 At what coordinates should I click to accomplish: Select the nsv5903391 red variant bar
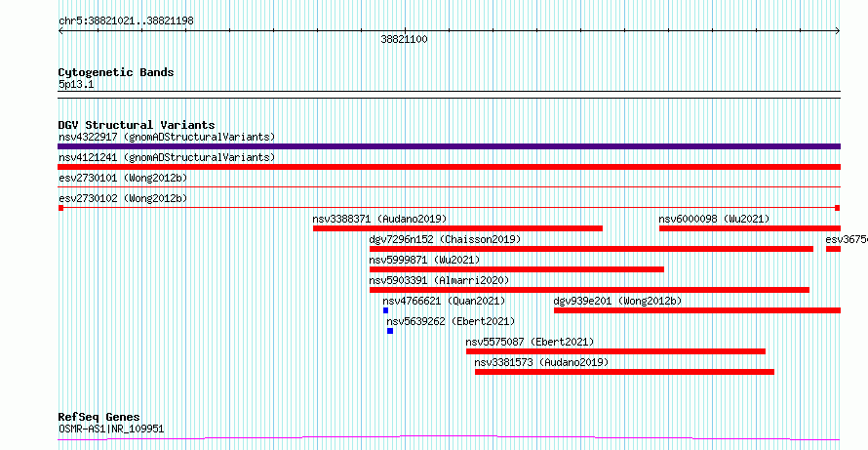click(x=589, y=290)
